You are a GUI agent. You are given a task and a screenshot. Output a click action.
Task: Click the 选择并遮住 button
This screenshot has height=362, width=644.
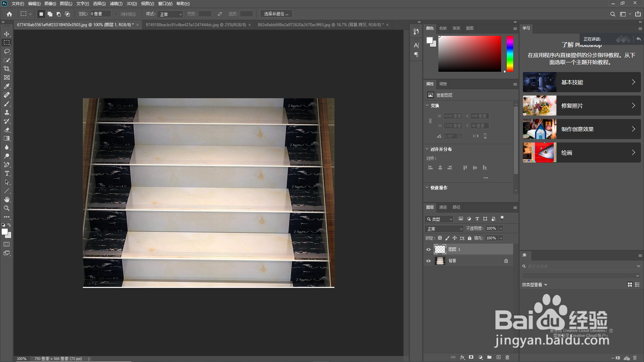pos(276,14)
